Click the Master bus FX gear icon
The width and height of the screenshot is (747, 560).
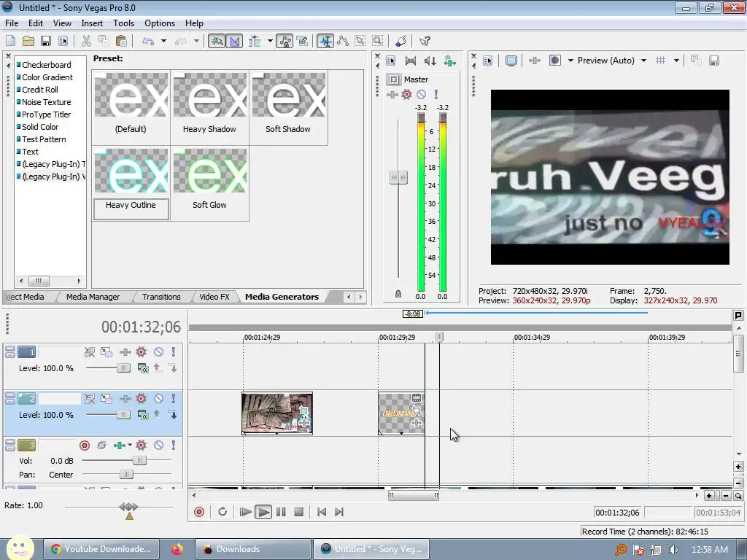[x=406, y=94]
